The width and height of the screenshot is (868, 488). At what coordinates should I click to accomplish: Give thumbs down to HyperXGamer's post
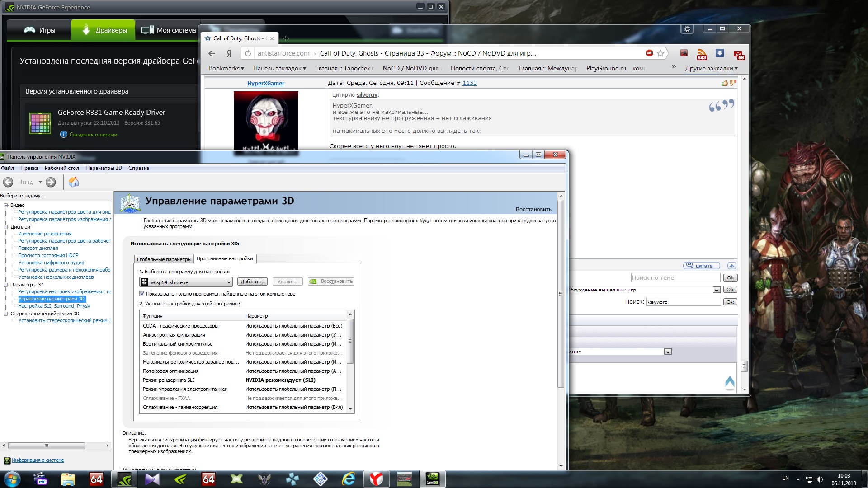[733, 83]
